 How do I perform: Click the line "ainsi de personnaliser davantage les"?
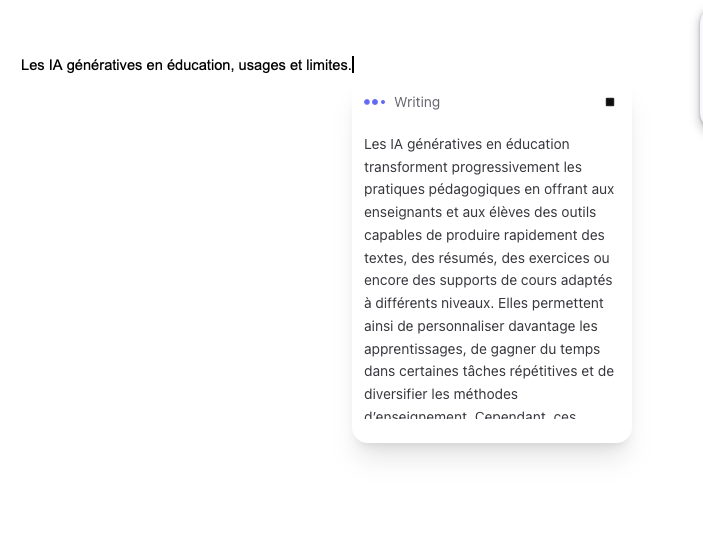click(480, 326)
